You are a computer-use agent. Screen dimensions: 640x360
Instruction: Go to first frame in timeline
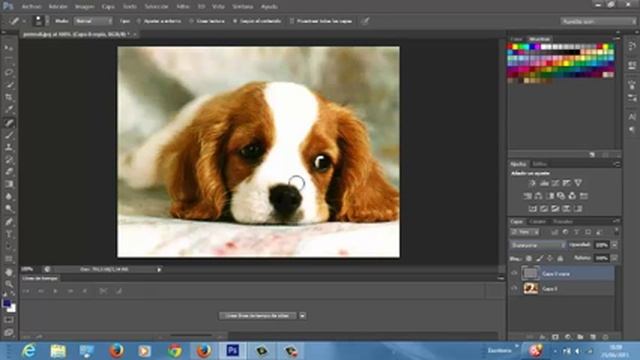point(26,291)
